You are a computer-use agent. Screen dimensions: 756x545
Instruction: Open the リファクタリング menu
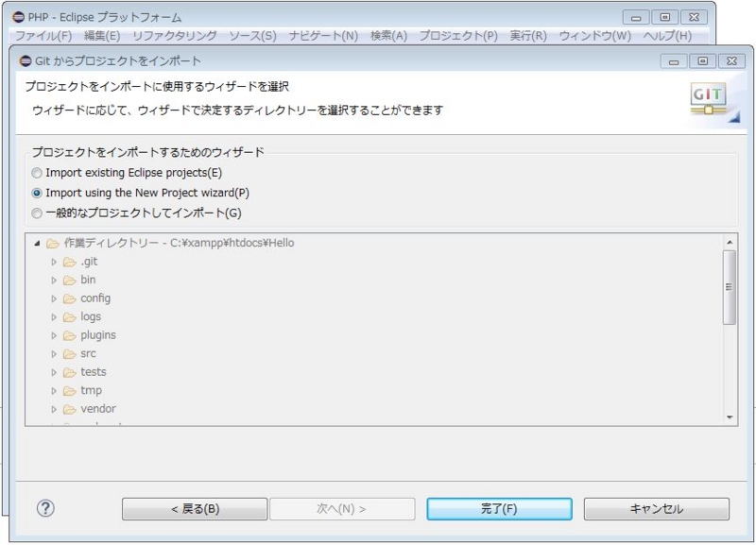(x=175, y=36)
